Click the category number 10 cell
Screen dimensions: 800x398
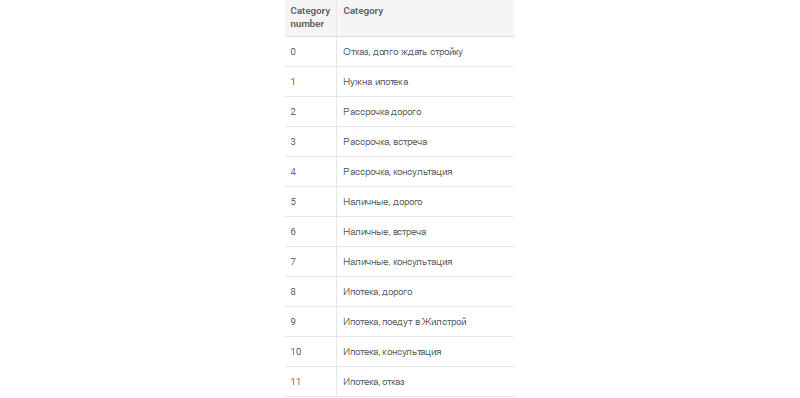(310, 352)
